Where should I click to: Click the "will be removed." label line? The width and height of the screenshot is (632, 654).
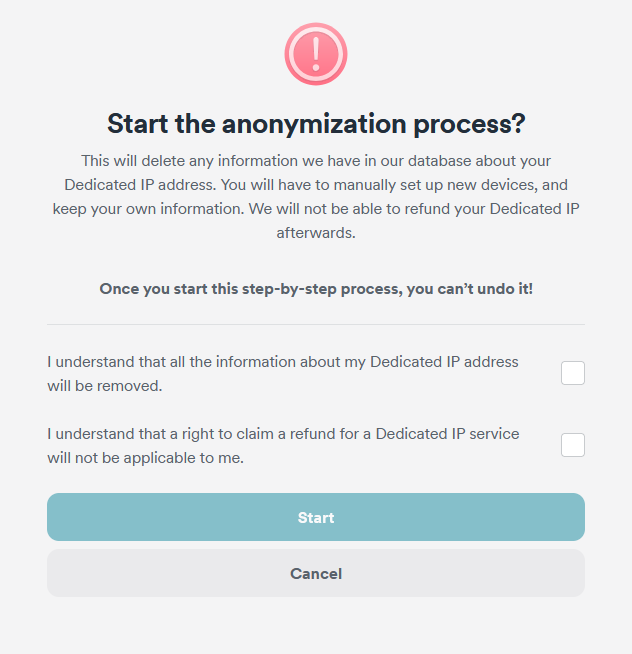[x=105, y=385]
